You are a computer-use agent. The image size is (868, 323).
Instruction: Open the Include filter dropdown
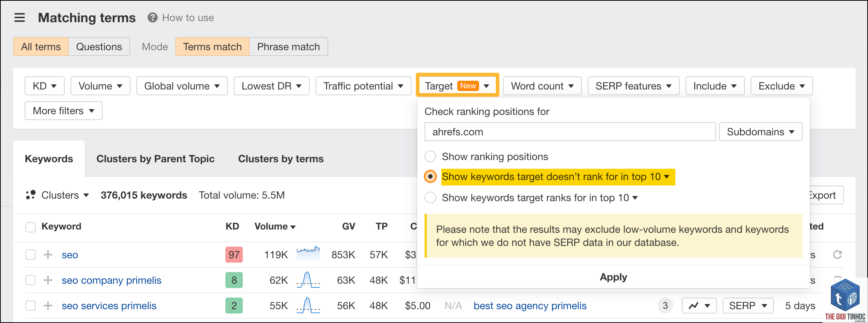pyautogui.click(x=715, y=86)
